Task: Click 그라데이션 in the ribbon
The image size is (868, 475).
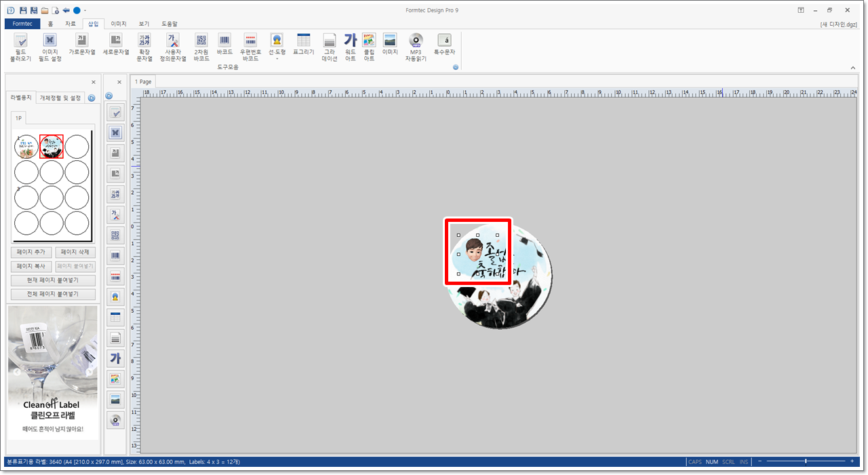Action: 330,47
